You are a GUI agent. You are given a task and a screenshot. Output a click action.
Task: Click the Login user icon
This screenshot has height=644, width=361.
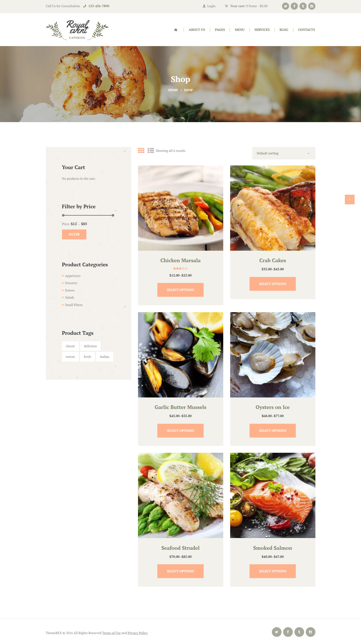click(x=204, y=6)
